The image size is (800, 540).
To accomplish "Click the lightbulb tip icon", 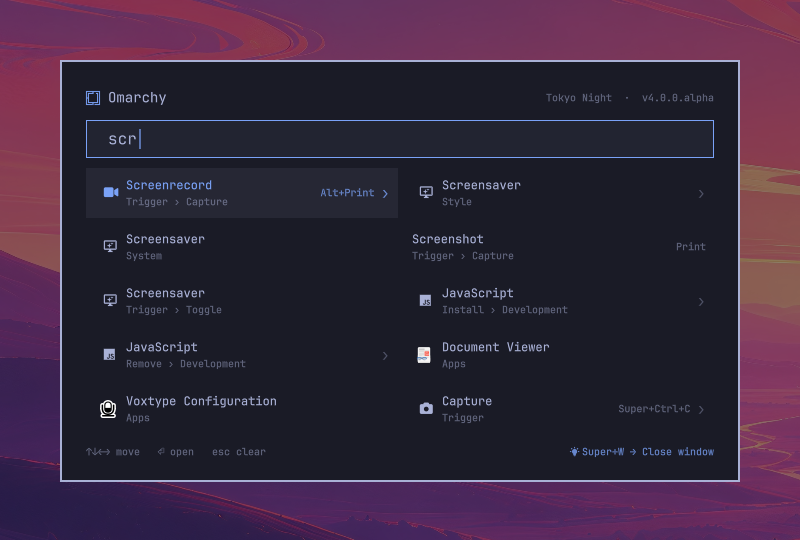I will click(x=574, y=452).
